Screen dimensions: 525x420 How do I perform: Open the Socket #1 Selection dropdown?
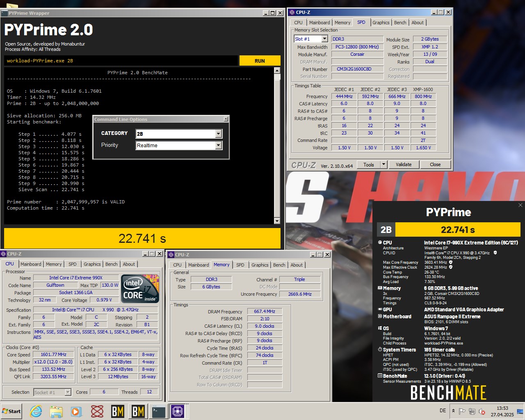(68, 392)
